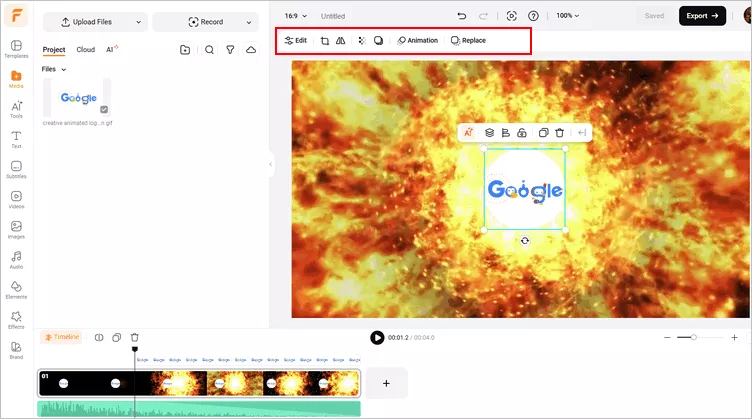
Task: Click the timeline zoom slider handle
Action: click(693, 338)
